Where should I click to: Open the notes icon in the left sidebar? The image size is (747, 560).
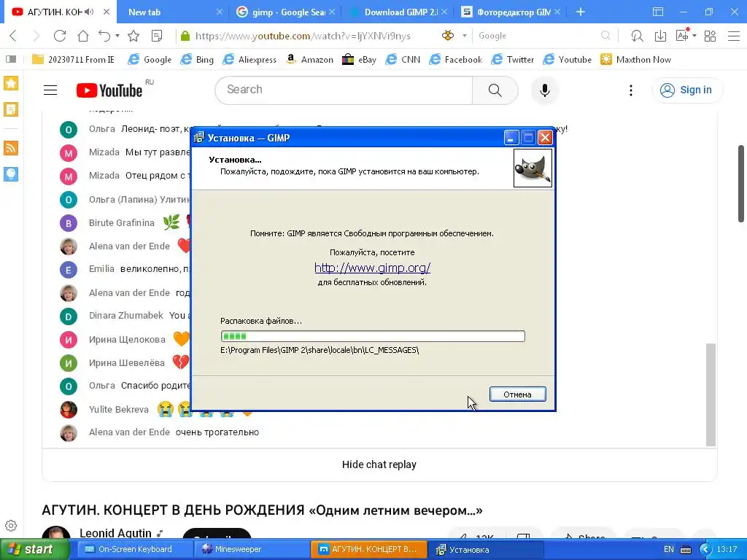[x=11, y=109]
